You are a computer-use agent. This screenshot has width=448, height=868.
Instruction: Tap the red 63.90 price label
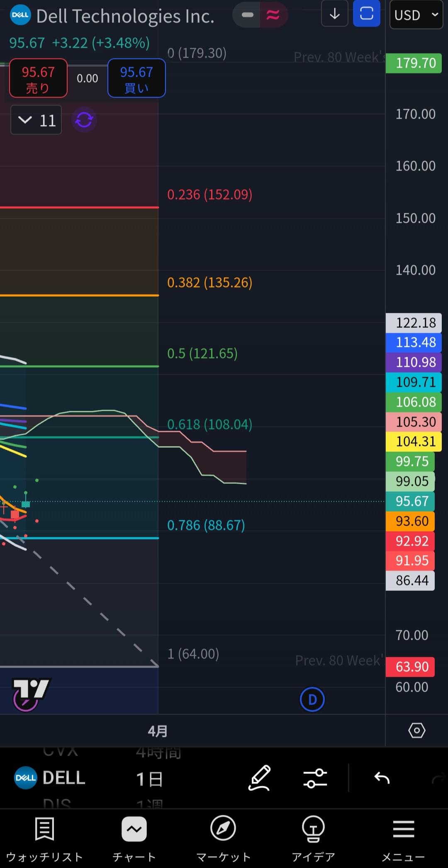coord(410,667)
